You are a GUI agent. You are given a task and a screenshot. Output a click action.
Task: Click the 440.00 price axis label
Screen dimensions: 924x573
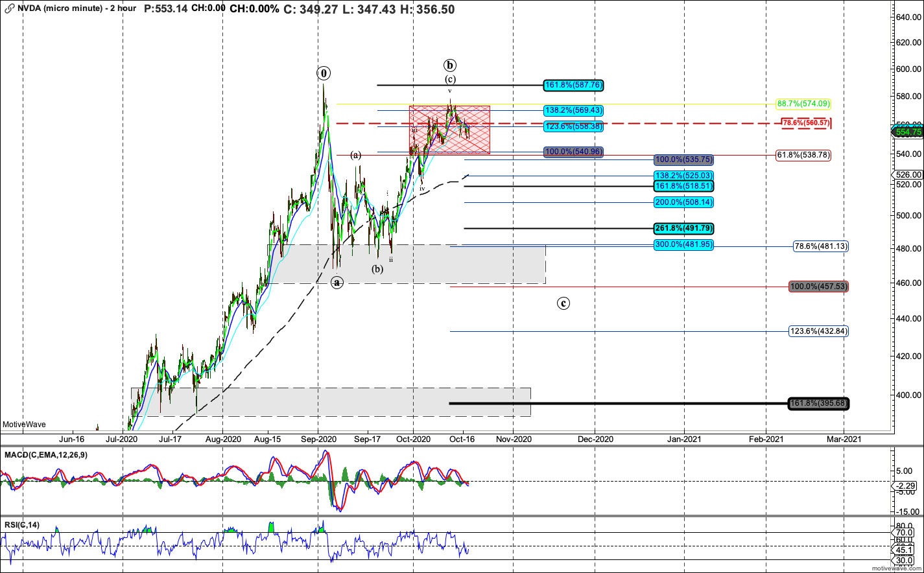[x=910, y=319]
